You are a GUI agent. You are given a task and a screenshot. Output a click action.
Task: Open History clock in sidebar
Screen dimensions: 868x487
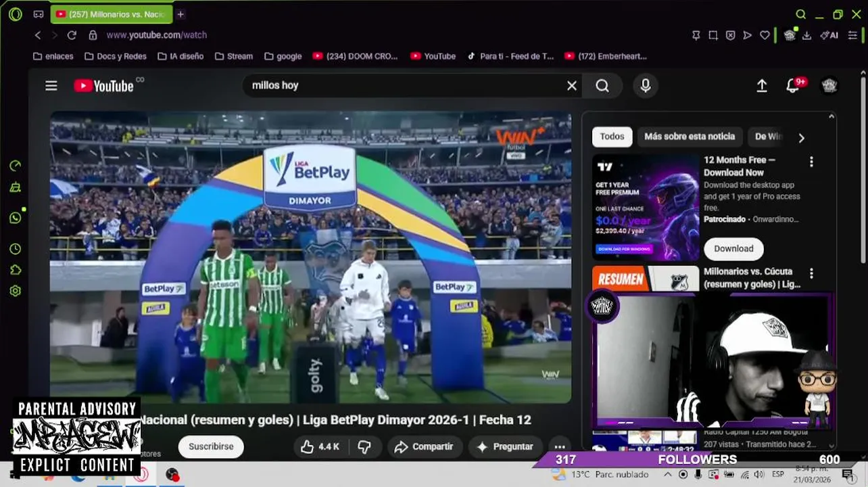coord(16,249)
